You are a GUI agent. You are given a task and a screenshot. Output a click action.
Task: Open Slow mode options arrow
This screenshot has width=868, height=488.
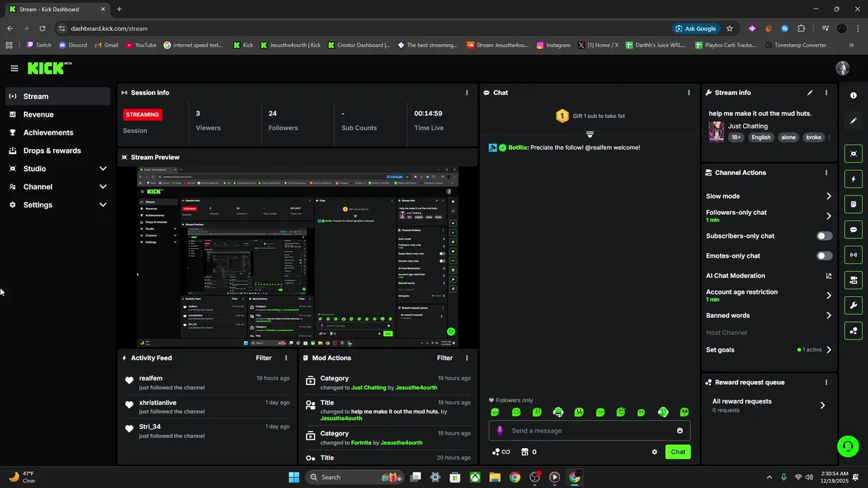[x=829, y=196]
